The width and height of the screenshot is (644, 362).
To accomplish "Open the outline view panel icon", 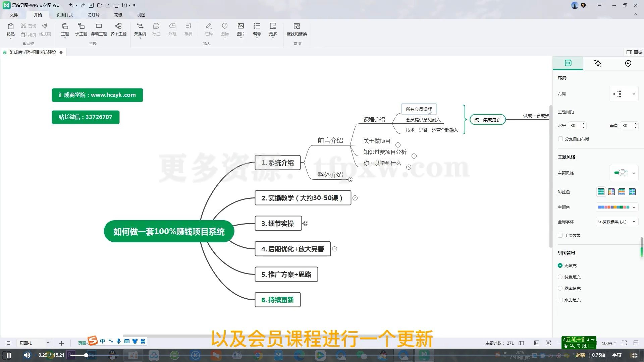I will pos(521,343).
